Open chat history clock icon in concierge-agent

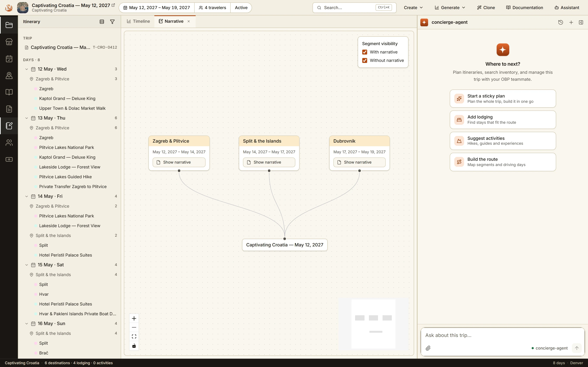point(561,22)
